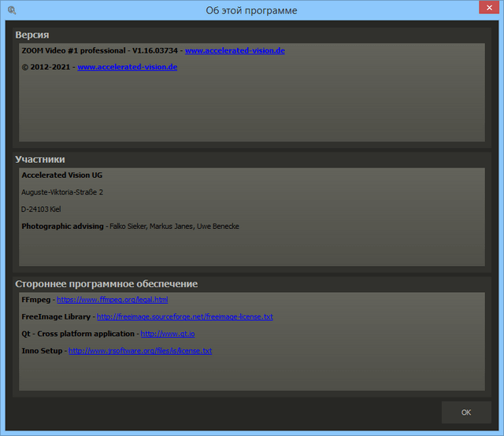Click the 'Версия' section heading

32,35
